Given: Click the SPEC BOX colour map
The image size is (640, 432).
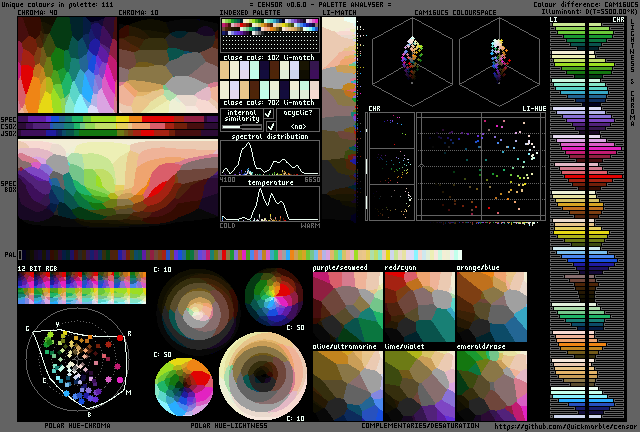Looking at the screenshot, I should pyautogui.click(x=118, y=183).
